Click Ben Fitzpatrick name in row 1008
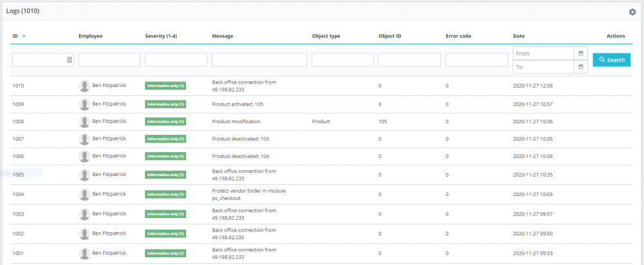 point(109,121)
